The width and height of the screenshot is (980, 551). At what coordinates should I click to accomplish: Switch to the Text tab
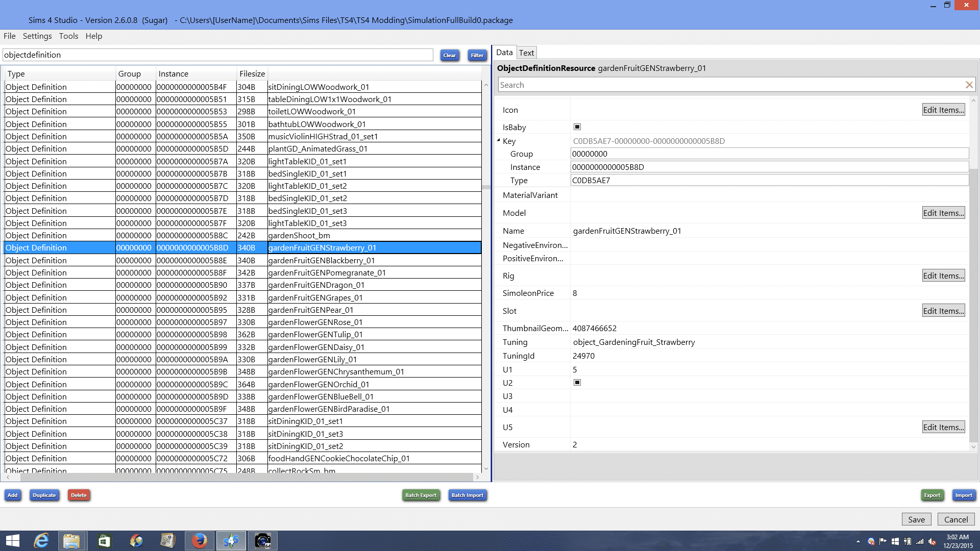click(526, 52)
